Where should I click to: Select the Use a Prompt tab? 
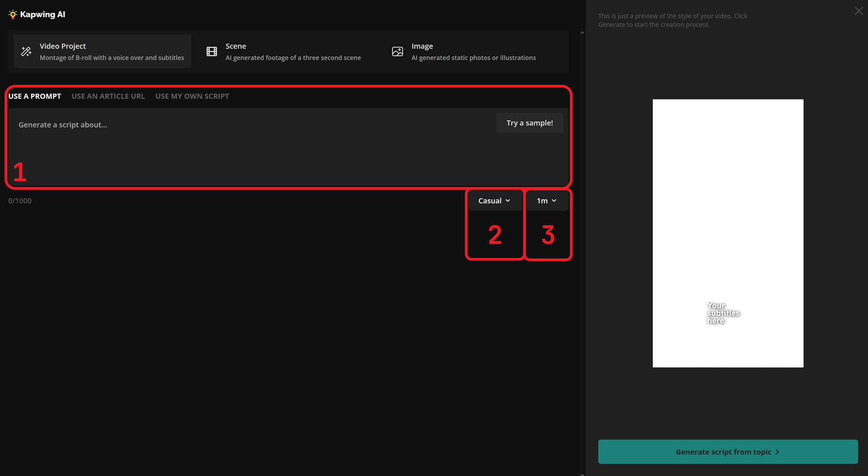(x=35, y=96)
